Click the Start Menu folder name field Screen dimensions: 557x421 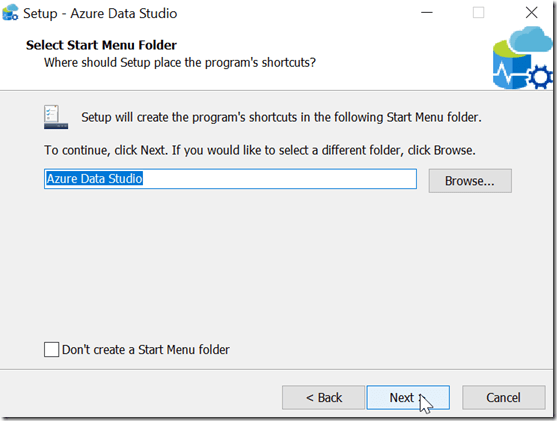point(230,179)
